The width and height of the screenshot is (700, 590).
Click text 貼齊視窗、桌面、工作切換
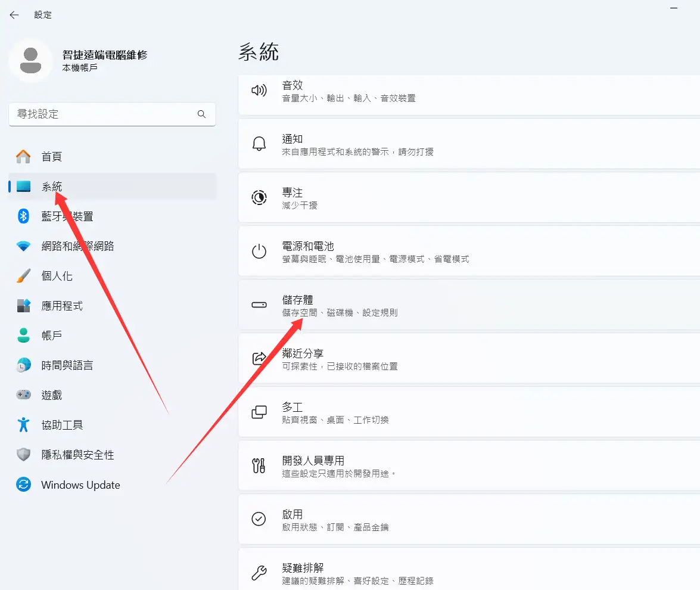click(x=335, y=420)
